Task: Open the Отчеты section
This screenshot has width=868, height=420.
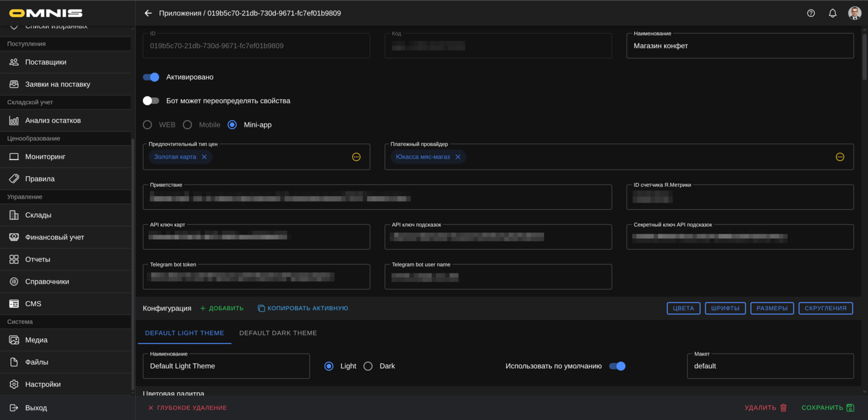Action: pyautogui.click(x=38, y=259)
